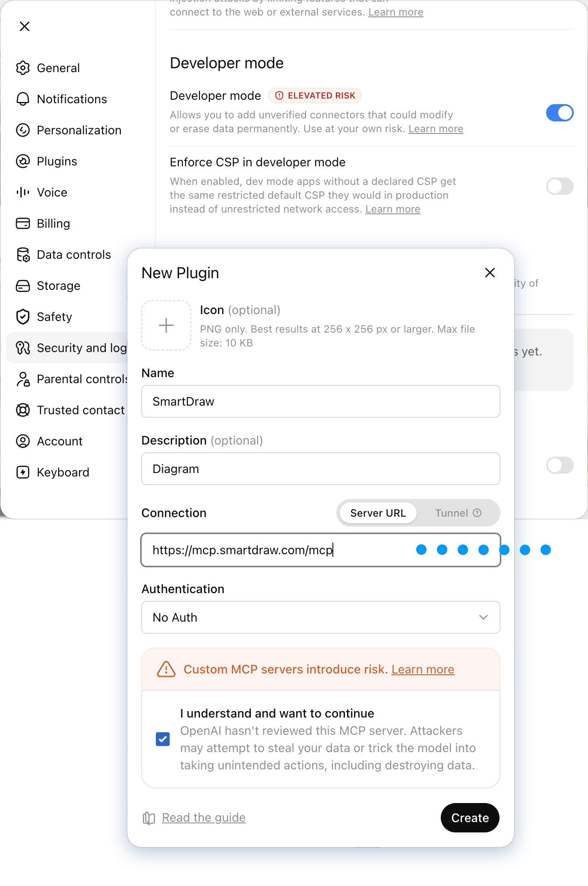
Task: Toggle the lower switch behind the dialog
Action: click(560, 465)
